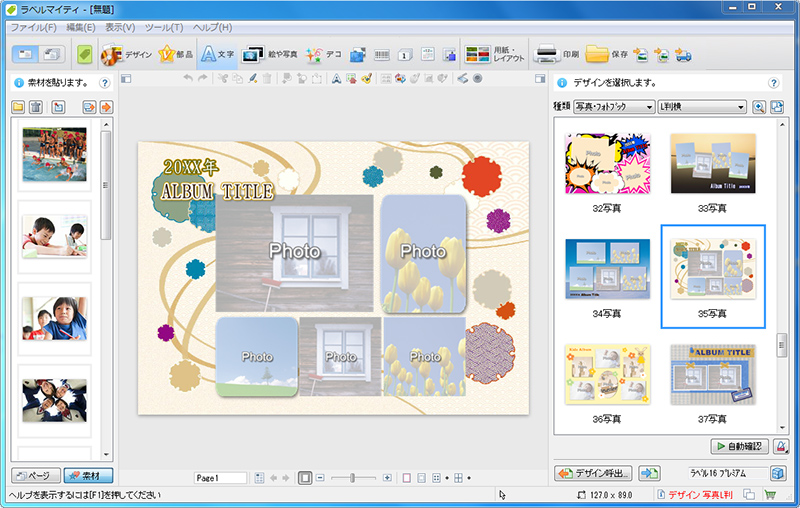800x508 pixels.
Task: Click the trash icon in materials panel
Action: click(x=36, y=107)
